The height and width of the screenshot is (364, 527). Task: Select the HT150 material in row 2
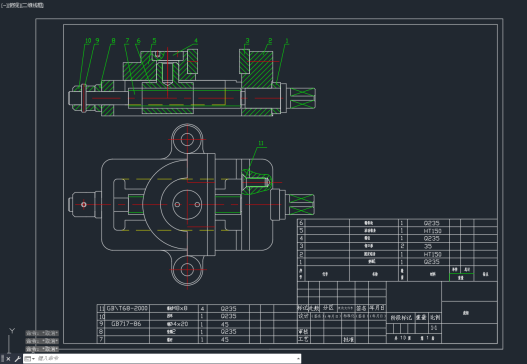[433, 254]
